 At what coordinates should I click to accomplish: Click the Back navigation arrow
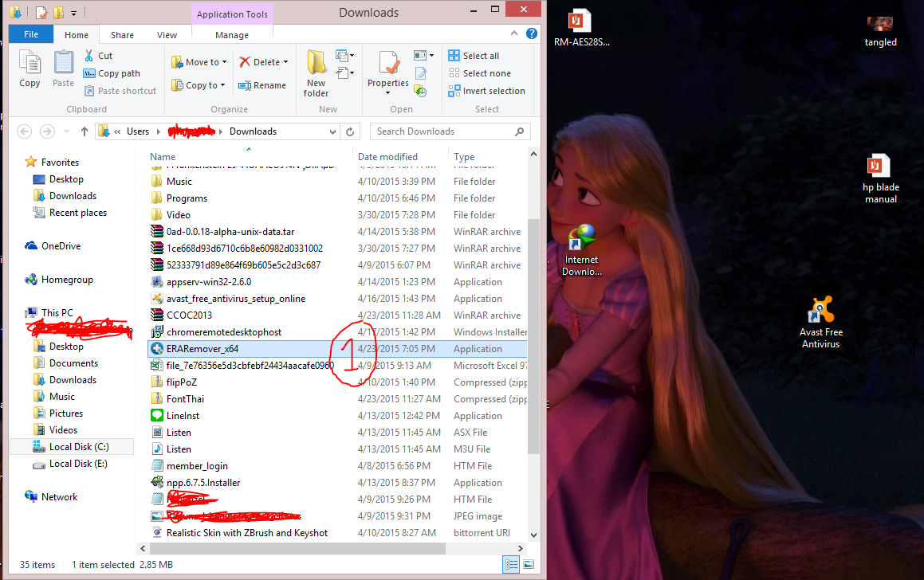click(x=24, y=131)
